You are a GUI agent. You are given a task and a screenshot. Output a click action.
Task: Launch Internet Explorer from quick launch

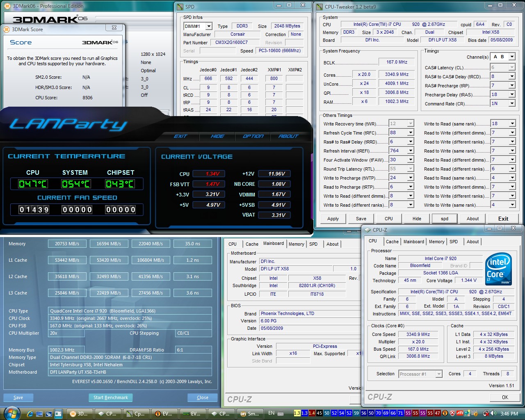[x=30, y=414]
